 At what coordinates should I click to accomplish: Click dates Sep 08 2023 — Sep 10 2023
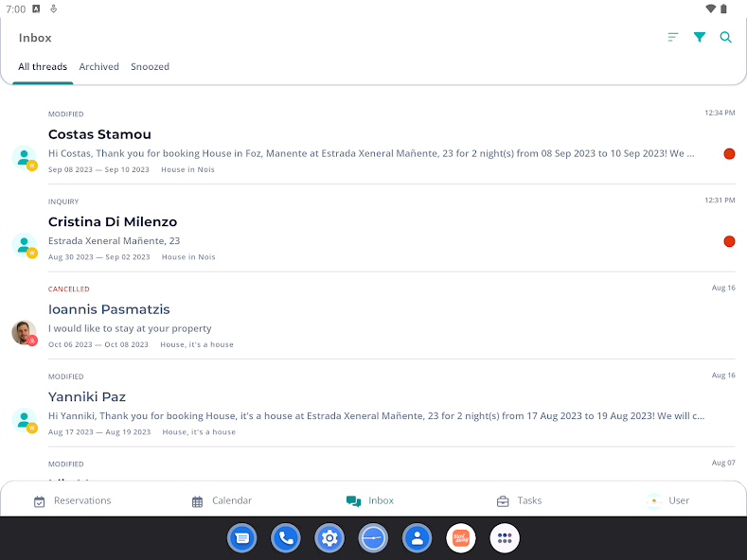tap(98, 169)
